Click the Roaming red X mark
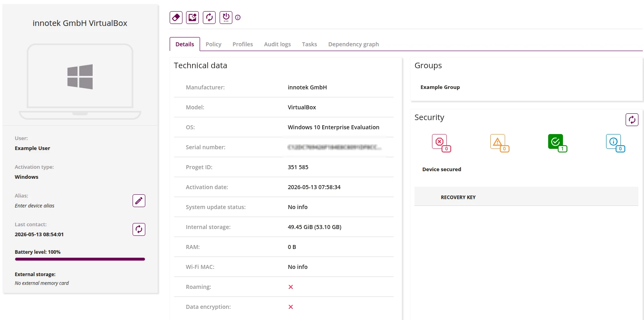This screenshot has height=320, width=644. click(291, 287)
